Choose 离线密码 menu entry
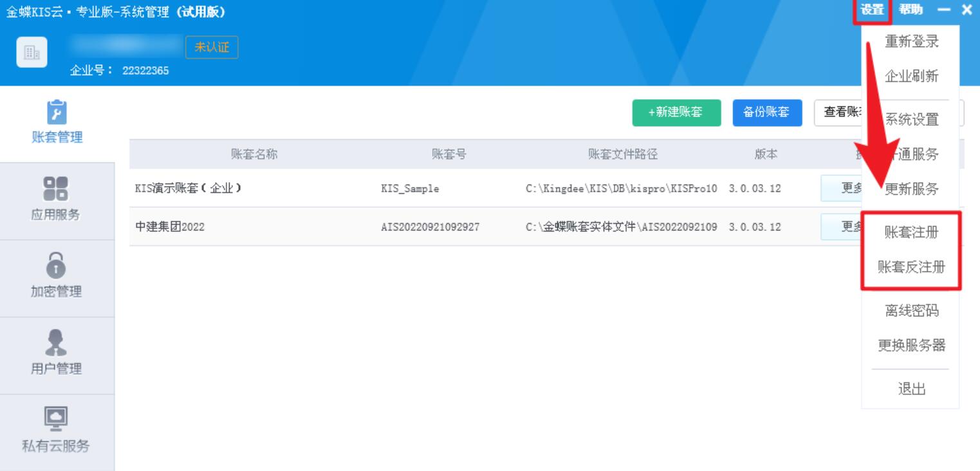 pos(911,311)
